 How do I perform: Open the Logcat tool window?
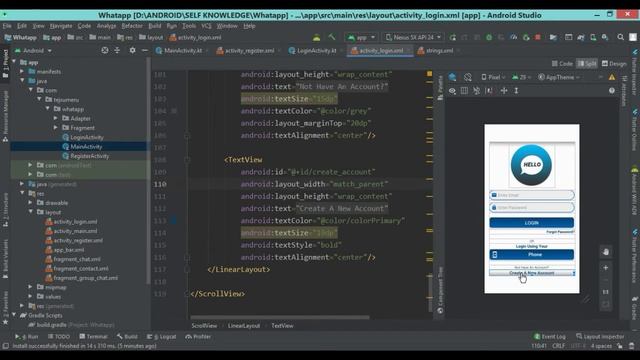tap(161, 337)
